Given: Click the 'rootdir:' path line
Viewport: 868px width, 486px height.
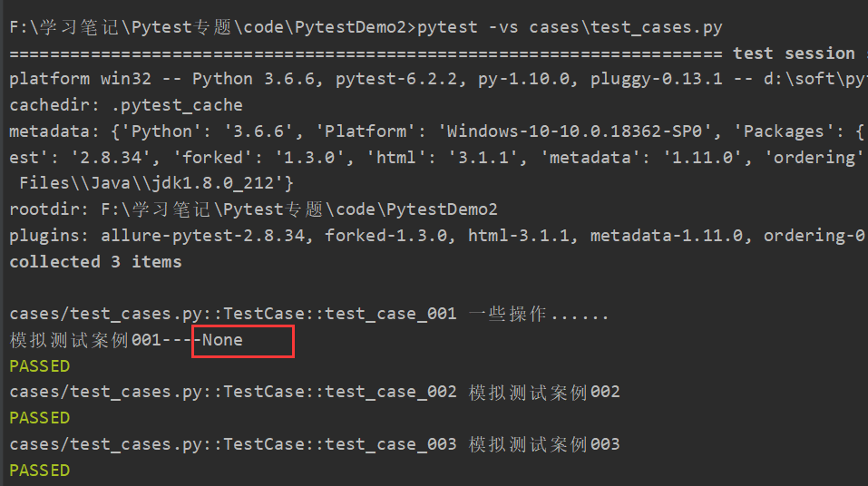Looking at the screenshot, I should (x=253, y=209).
